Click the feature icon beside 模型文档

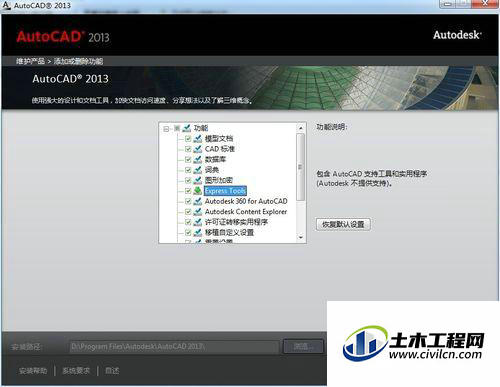coord(198,138)
